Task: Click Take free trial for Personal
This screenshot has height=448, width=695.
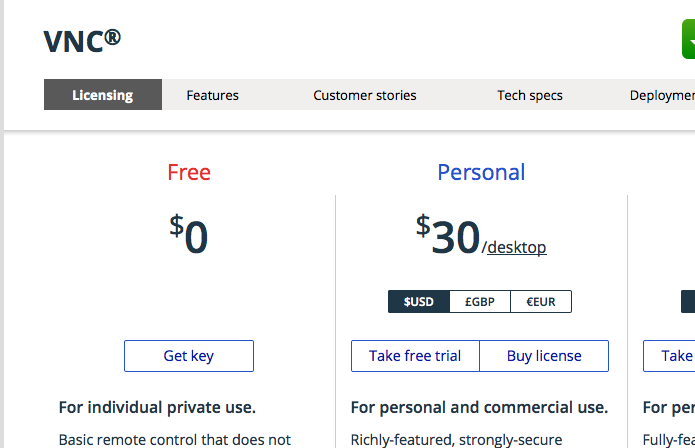Action: [x=415, y=356]
